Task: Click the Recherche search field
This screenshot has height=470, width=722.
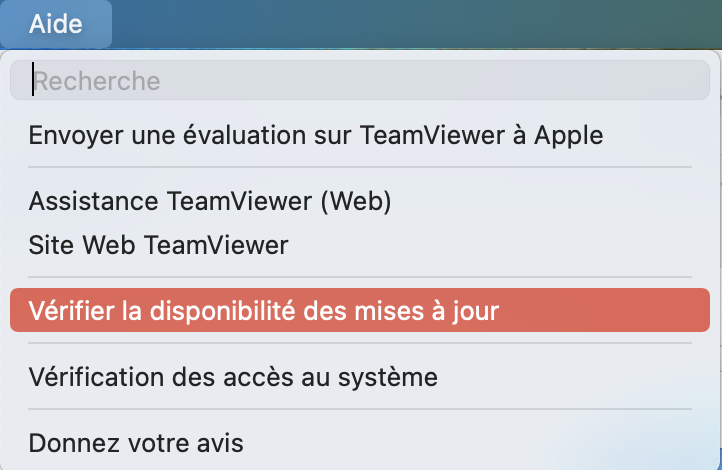Action: click(x=360, y=80)
